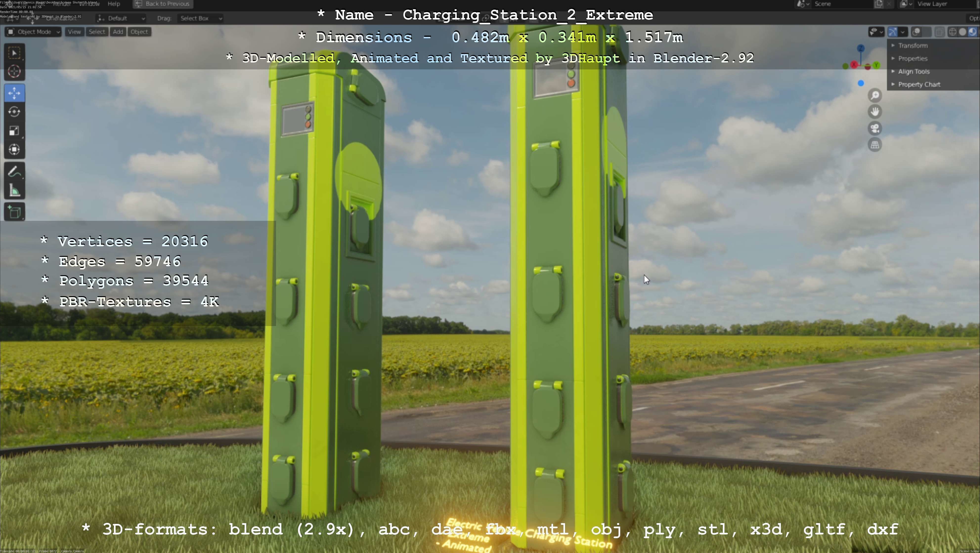Activate the 3D Cursor tool
The image size is (980, 553).
14,71
